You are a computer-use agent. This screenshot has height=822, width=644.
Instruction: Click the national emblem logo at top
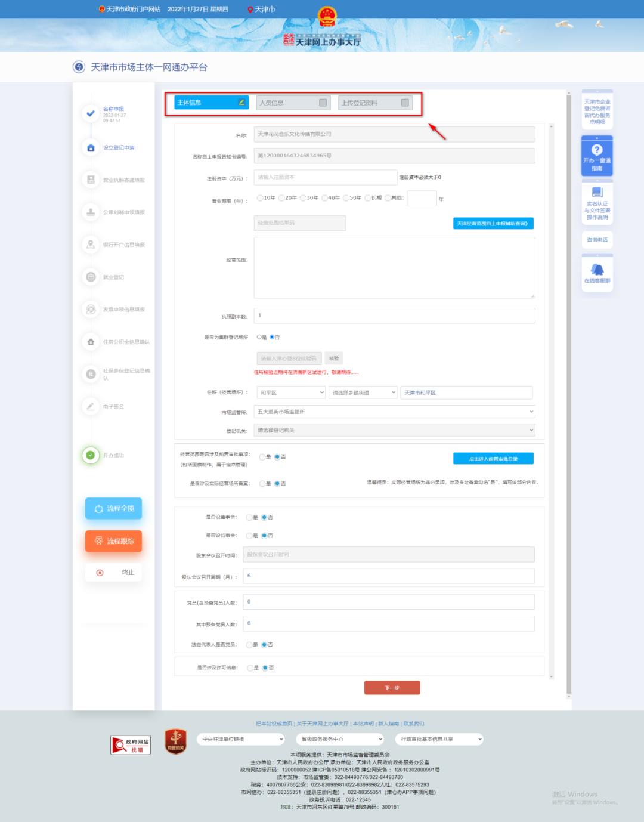pos(327,17)
